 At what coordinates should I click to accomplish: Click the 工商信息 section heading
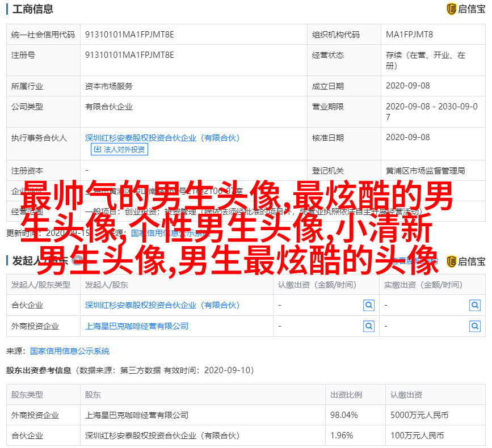click(33, 9)
